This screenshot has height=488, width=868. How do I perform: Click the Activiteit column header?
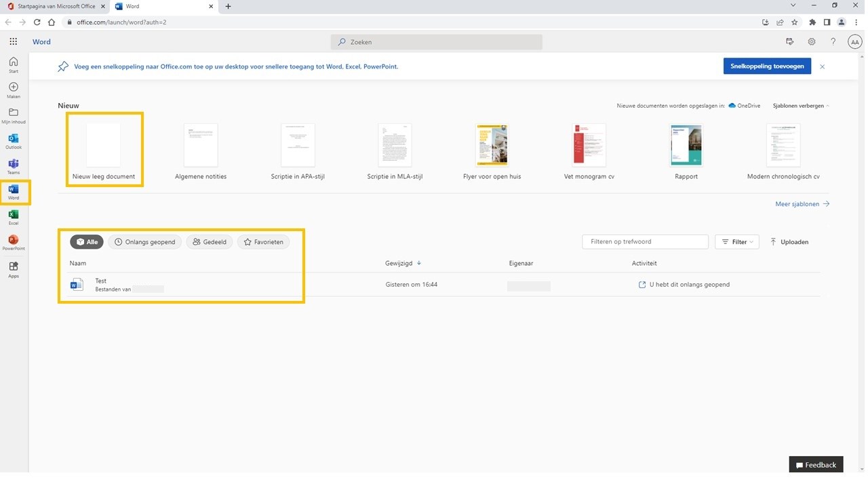(x=644, y=263)
